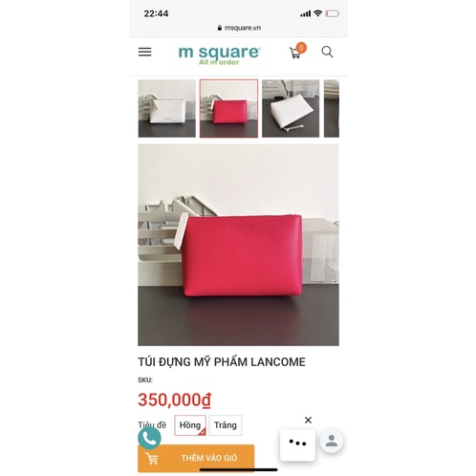The width and height of the screenshot is (476, 476).
Task: Tap the Túi đựng mỹ phẩm Lancome title
Action: 222,362
